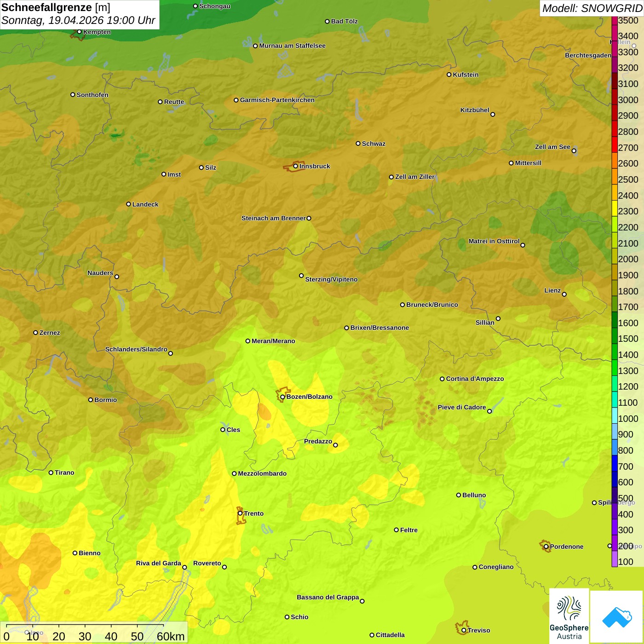This screenshot has width=644, height=644.
Task: Click the blue house-cloud logo icon
Action: tap(617, 617)
